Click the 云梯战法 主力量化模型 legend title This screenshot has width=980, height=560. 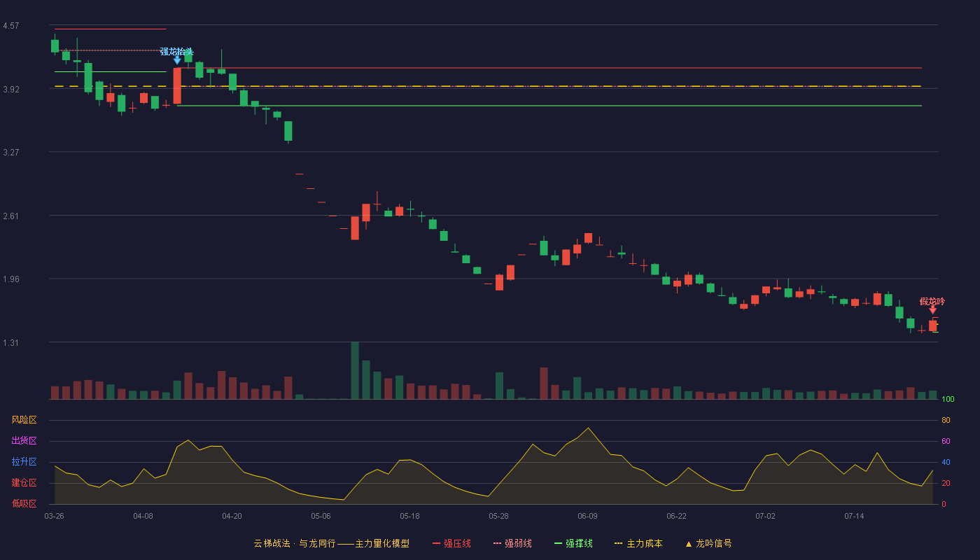[331, 543]
